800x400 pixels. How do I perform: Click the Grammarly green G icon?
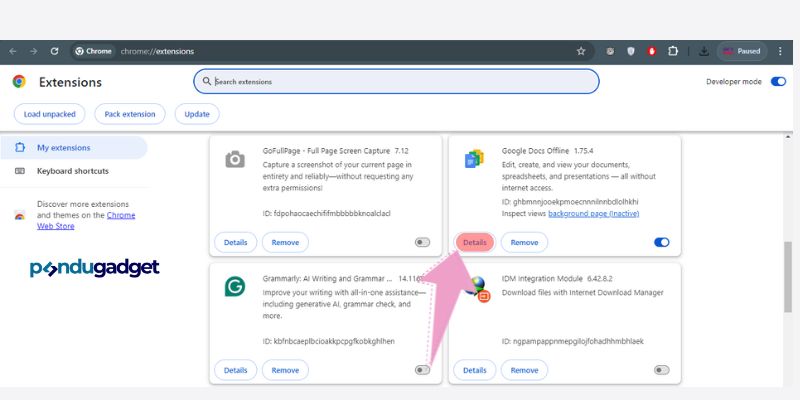pos(235,286)
